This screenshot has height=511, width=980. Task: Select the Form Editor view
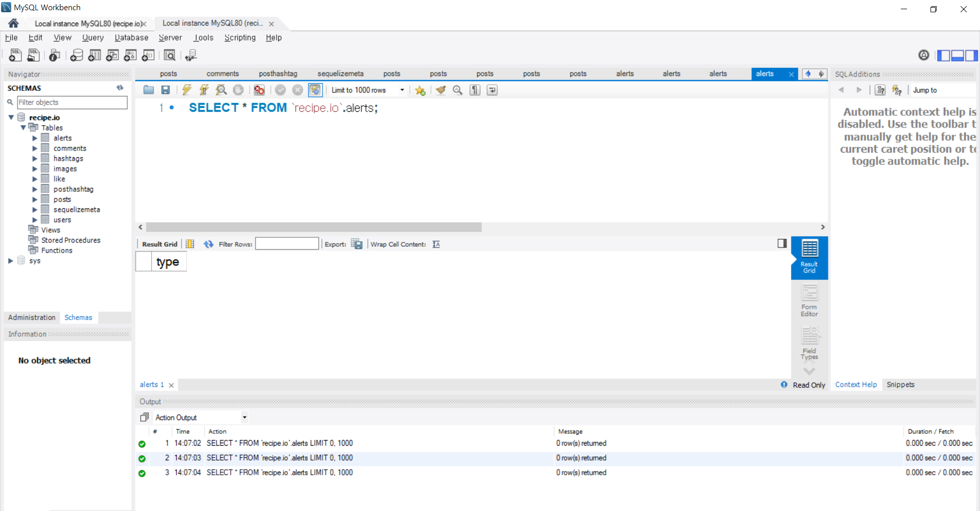(809, 301)
